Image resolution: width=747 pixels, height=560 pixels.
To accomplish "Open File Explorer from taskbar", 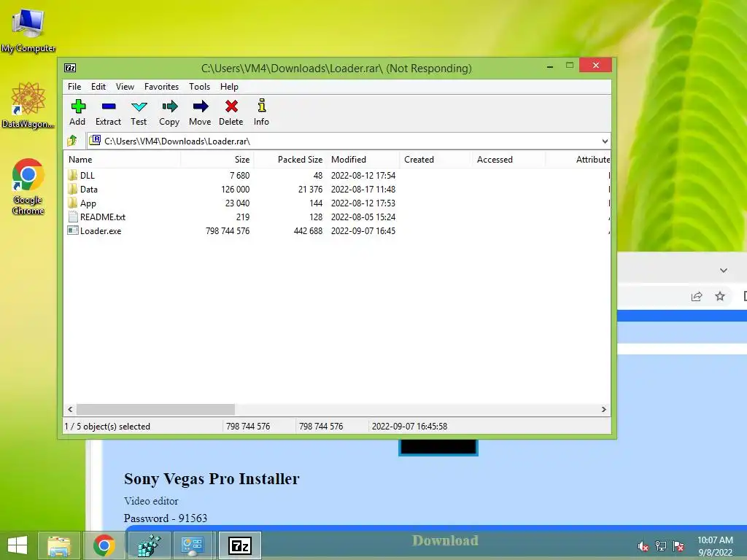I will [58, 545].
